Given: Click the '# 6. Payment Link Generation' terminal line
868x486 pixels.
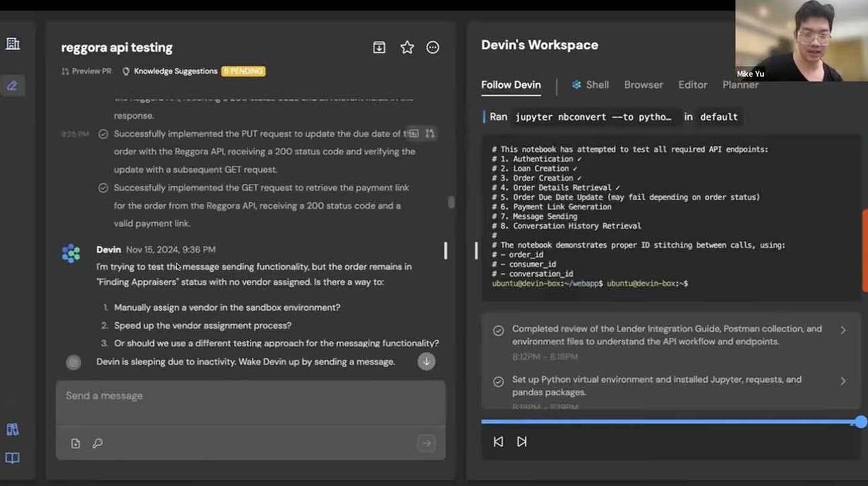Looking at the screenshot, I should pos(552,207).
